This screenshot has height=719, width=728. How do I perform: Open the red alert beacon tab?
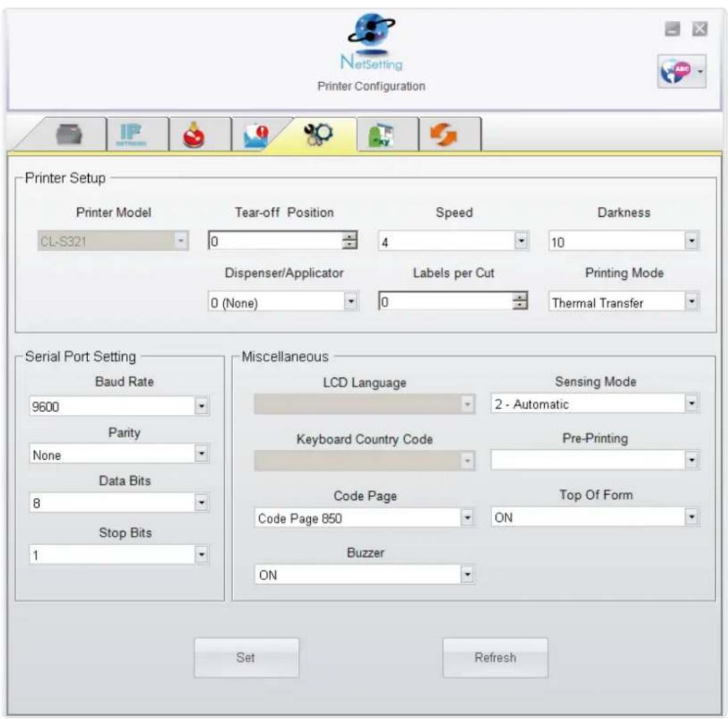click(x=193, y=135)
